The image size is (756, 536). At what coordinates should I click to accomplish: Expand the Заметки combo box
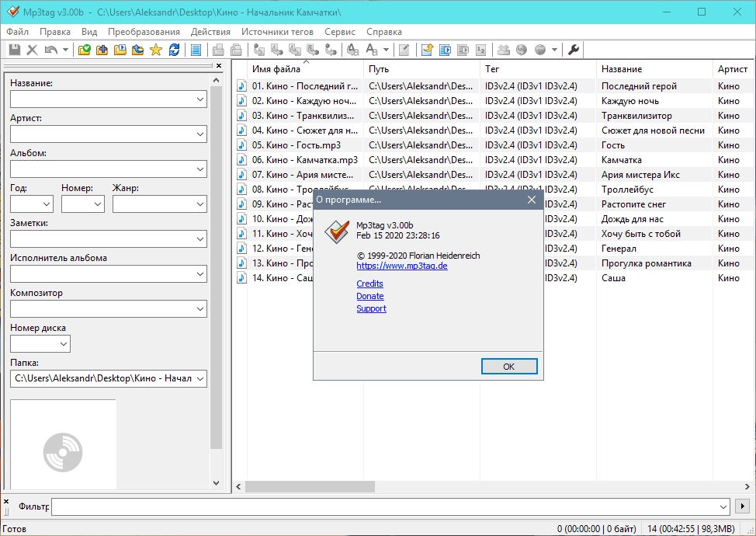coord(200,239)
